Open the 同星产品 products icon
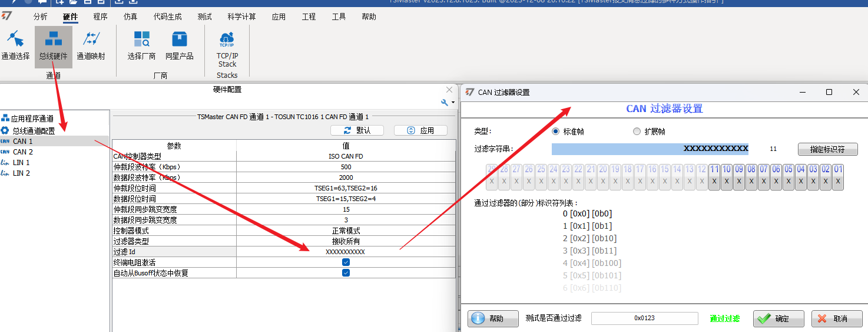Screen dimensions: 868x332 (x=180, y=46)
